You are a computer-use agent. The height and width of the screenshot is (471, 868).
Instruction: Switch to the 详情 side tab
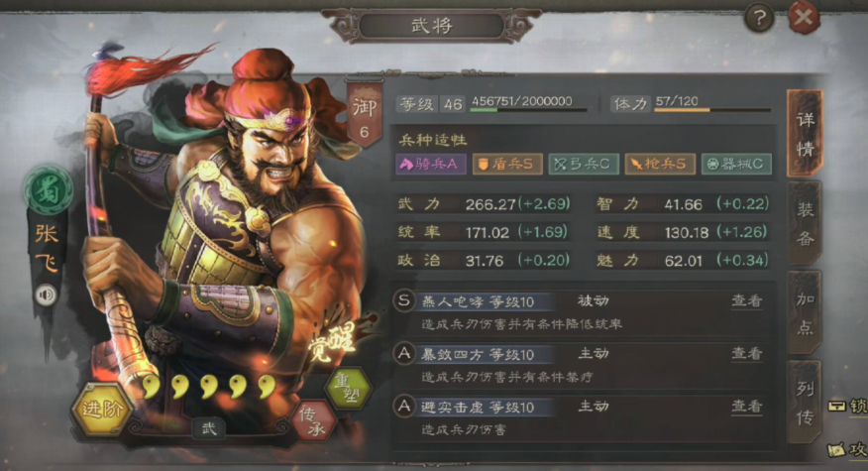(805, 134)
